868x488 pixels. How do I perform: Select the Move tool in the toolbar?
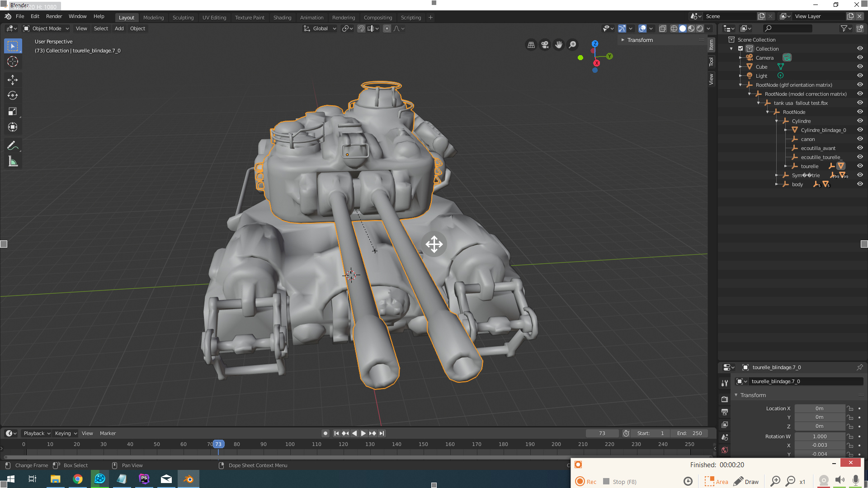pyautogui.click(x=13, y=80)
